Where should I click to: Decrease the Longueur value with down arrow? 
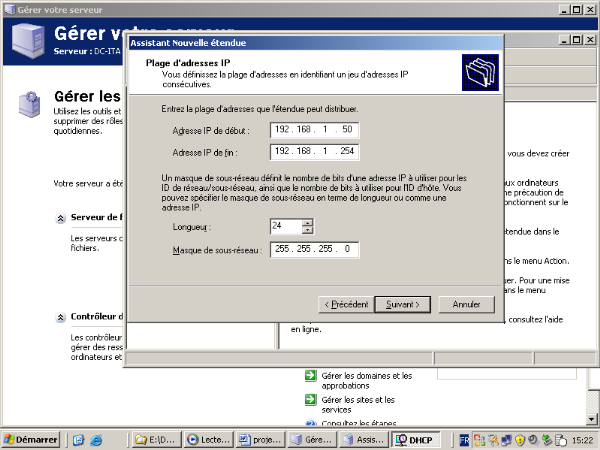pos(307,230)
